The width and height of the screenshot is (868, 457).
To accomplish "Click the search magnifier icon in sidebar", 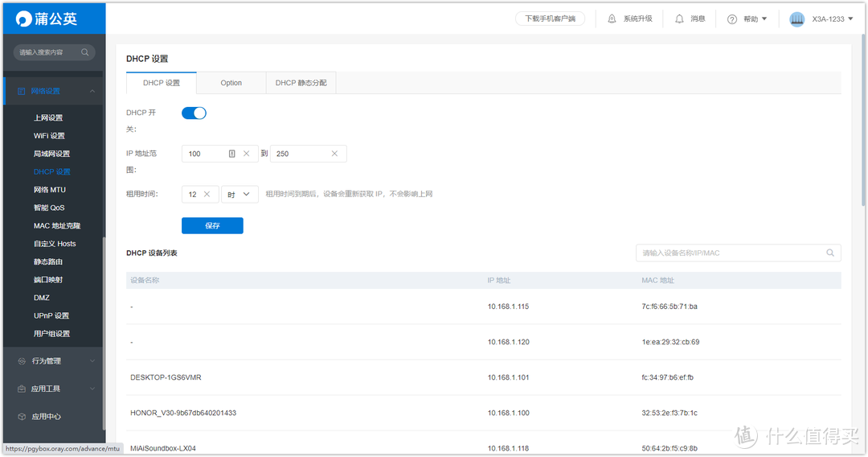I will pos(85,52).
